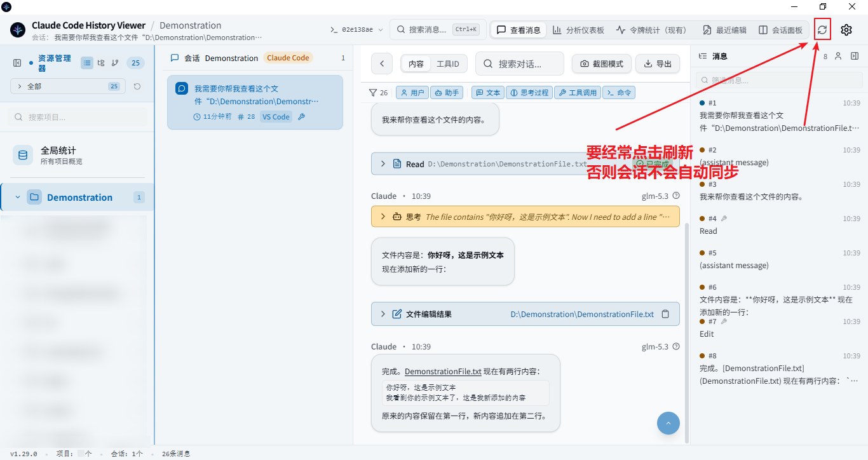Click the help icon beside glm-5.3 at the 完成 message
The height and width of the screenshot is (460, 868).
pyautogui.click(x=675, y=347)
